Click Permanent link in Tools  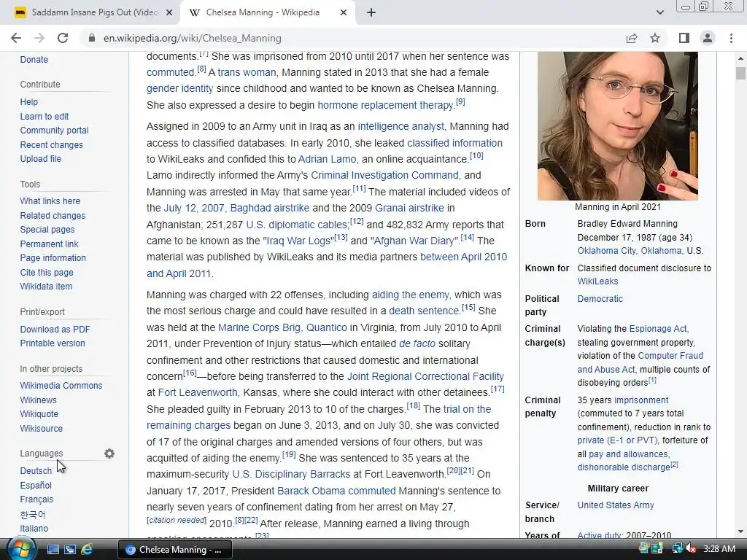coord(49,244)
